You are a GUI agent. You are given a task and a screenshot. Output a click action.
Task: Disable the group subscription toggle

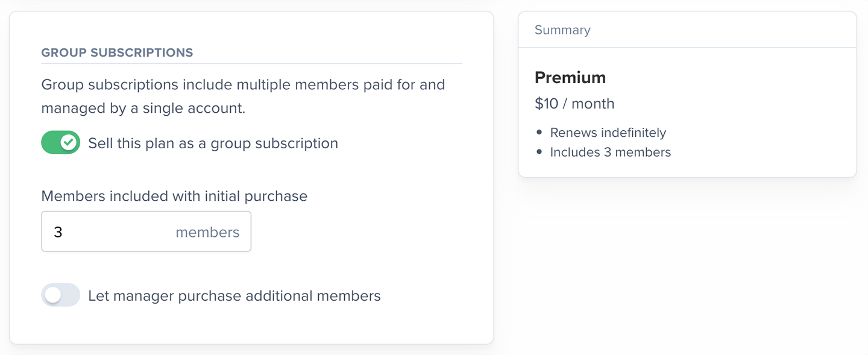(x=60, y=143)
